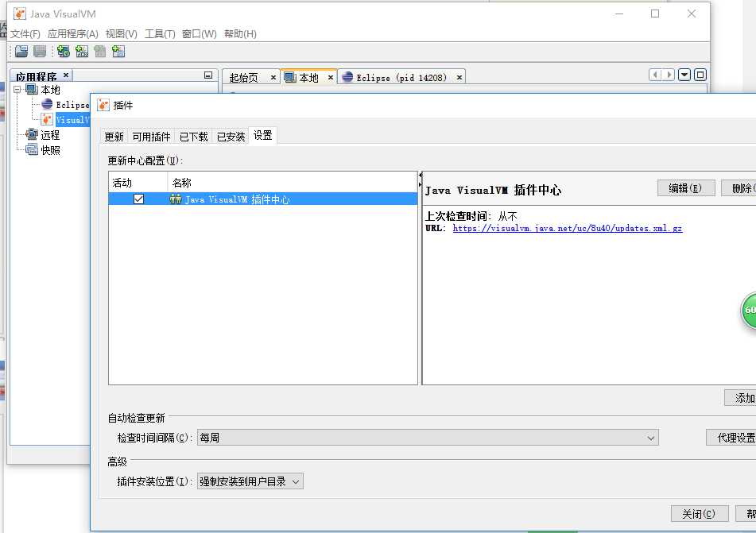This screenshot has height=533, width=756.
Task: Minimize the 应用程序 panel with its window icon
Action: tap(208, 75)
